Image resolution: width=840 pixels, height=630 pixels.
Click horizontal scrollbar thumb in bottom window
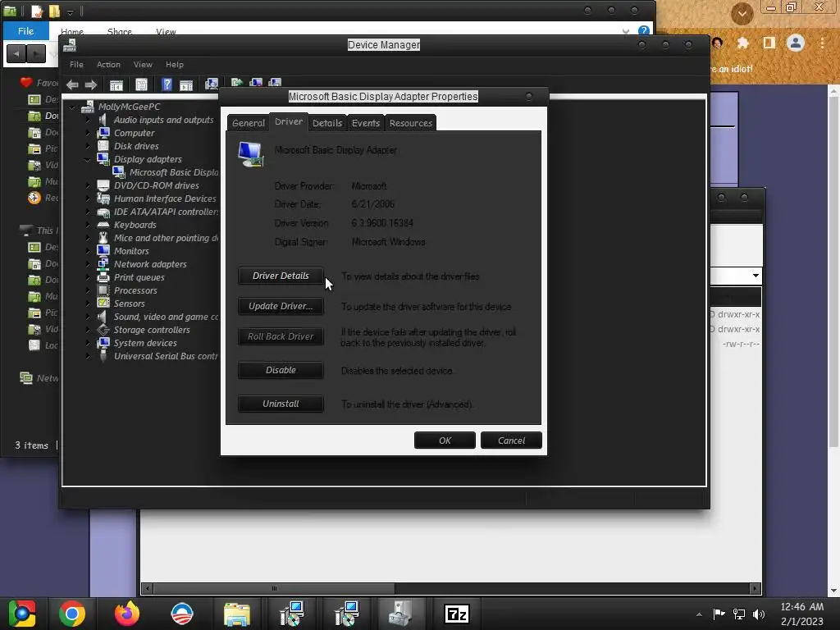click(x=274, y=588)
